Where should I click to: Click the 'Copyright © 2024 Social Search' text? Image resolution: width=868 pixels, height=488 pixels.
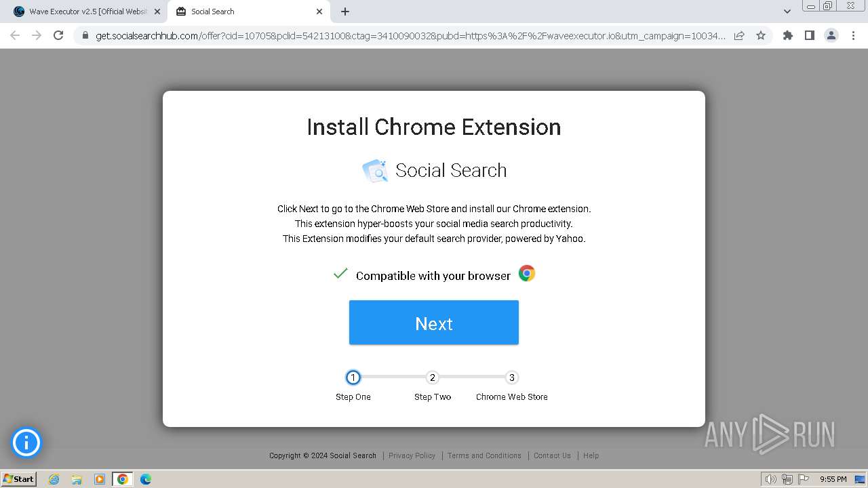[x=323, y=455]
